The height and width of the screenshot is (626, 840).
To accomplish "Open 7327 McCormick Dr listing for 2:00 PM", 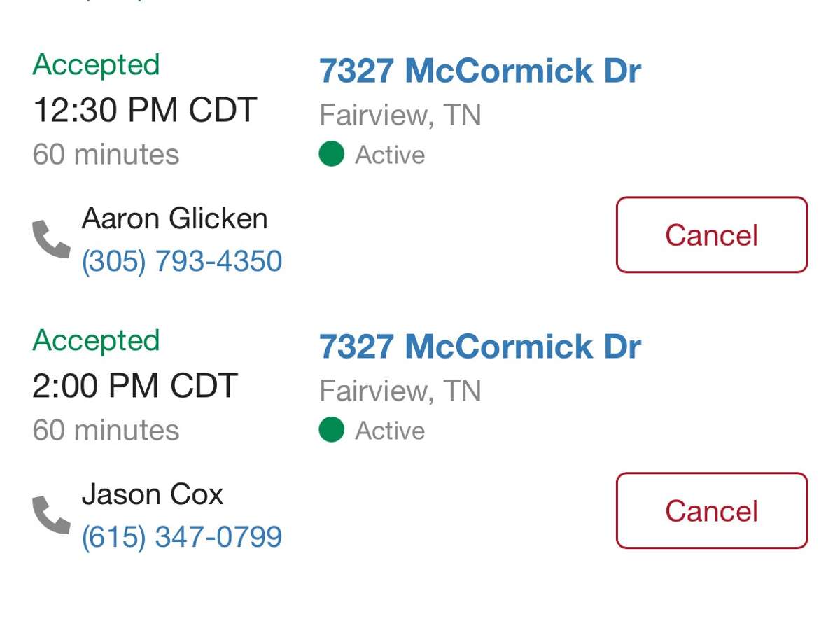I will pos(480,347).
